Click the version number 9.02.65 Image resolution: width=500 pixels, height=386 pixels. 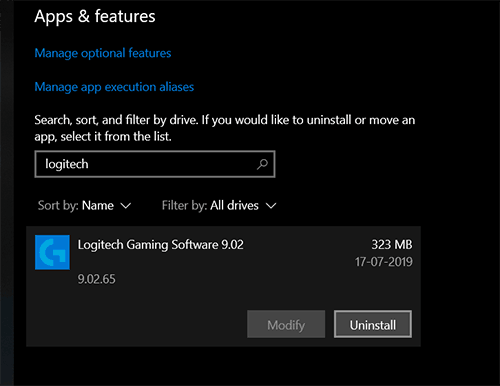pyautogui.click(x=96, y=279)
